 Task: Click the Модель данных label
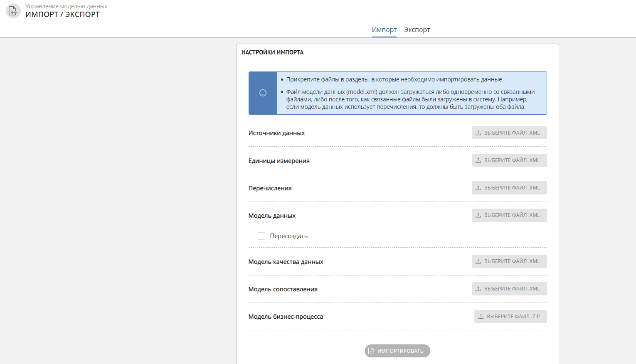click(x=272, y=216)
